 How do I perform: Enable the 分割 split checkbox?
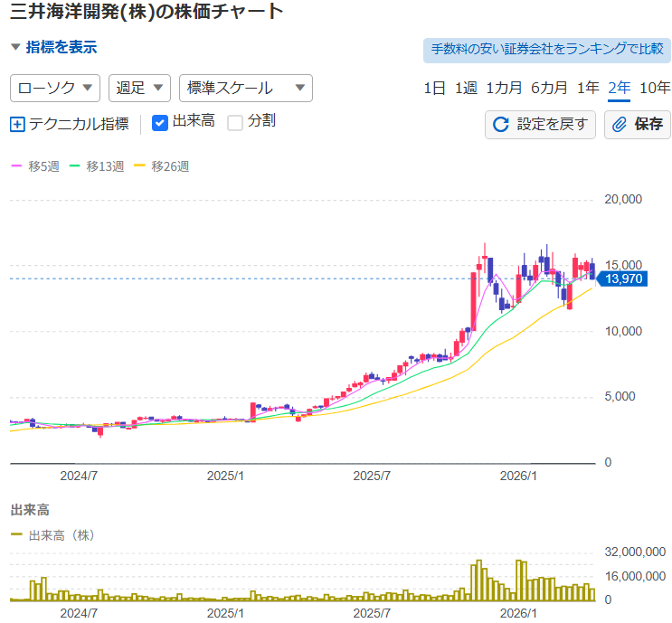pos(235,122)
